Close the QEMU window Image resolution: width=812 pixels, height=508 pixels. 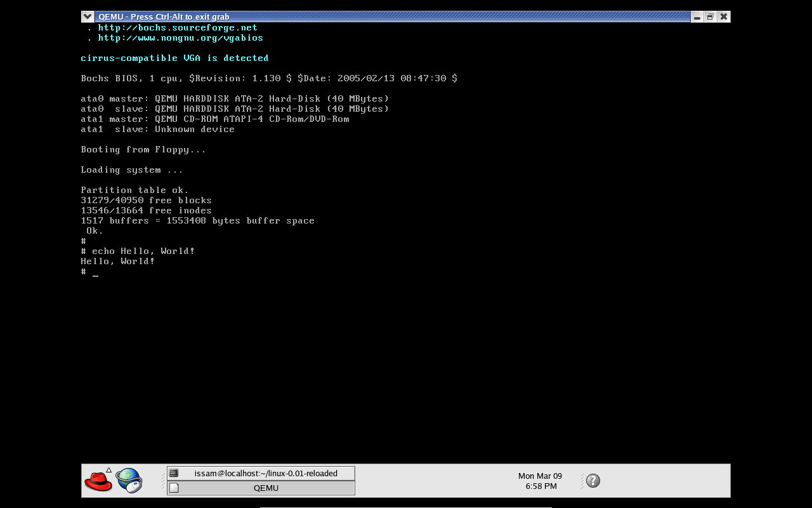pyautogui.click(x=724, y=17)
